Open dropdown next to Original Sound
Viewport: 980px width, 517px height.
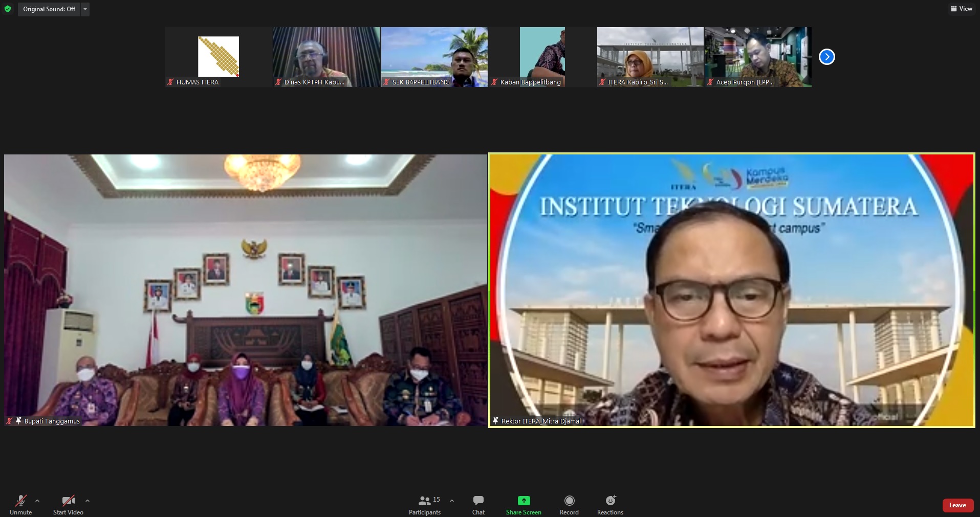click(85, 9)
